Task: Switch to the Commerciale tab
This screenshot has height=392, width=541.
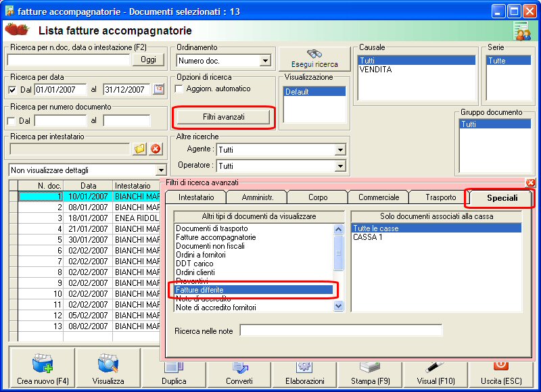Action: (x=379, y=197)
